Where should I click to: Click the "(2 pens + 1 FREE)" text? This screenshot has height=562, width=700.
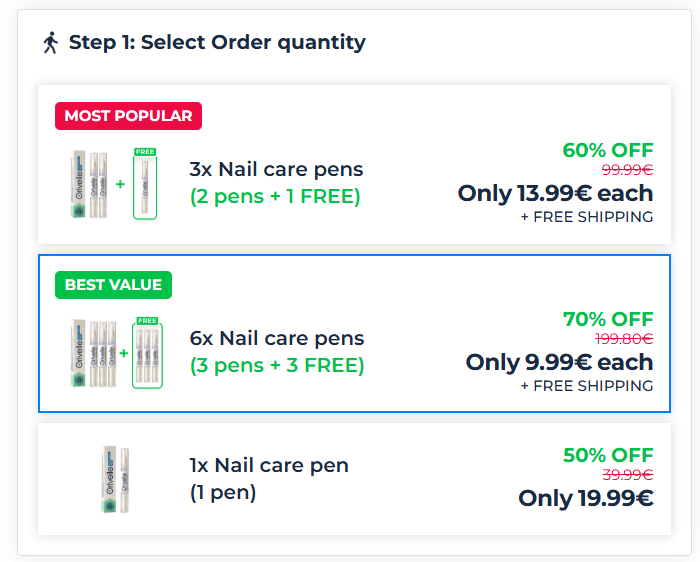[x=275, y=197]
